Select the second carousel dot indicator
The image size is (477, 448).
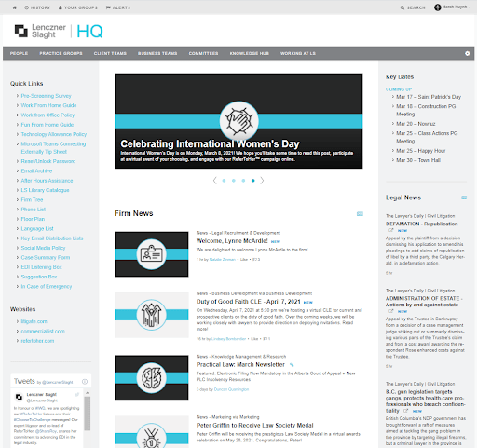pyautogui.click(x=234, y=181)
